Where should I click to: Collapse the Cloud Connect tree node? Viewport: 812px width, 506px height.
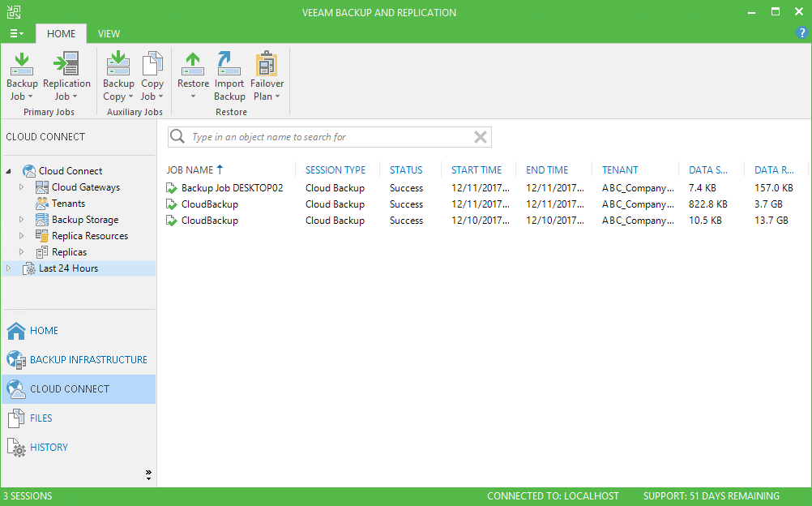point(9,171)
